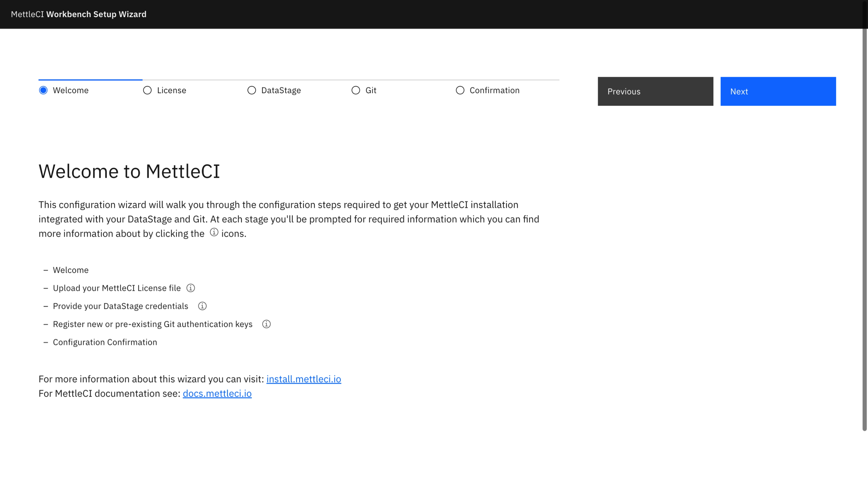Click the blue progress indicator bar above Welcome
This screenshot has height=488, width=868.
coord(90,80)
